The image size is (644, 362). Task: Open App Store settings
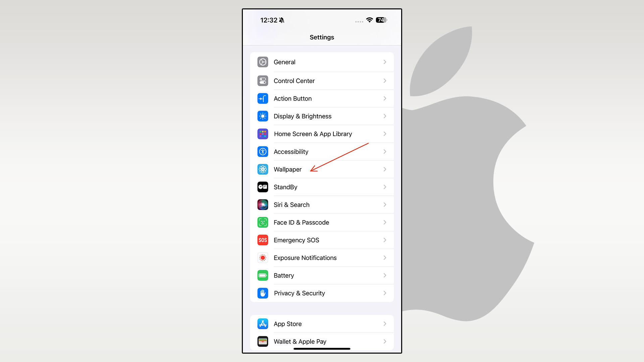pyautogui.click(x=322, y=323)
